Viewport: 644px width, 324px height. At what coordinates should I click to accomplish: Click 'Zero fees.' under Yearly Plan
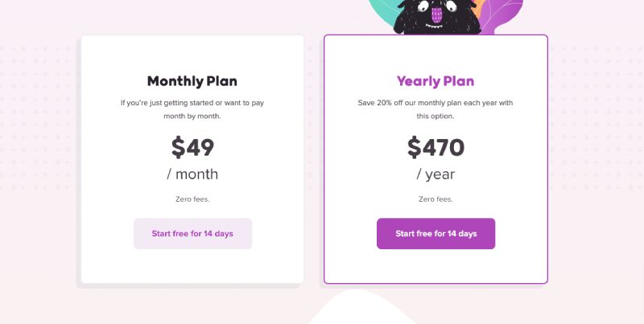[x=436, y=199]
